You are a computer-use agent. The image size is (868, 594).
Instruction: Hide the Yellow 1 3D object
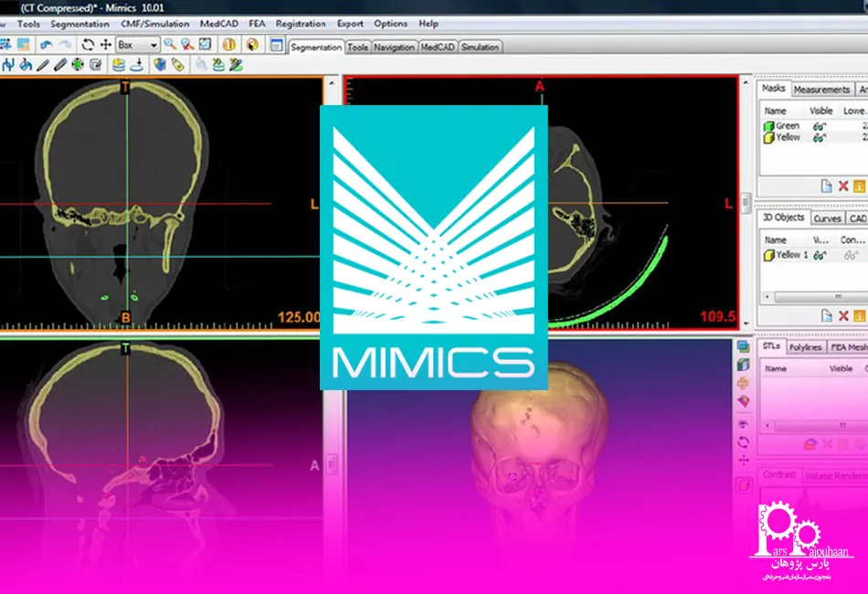(820, 255)
